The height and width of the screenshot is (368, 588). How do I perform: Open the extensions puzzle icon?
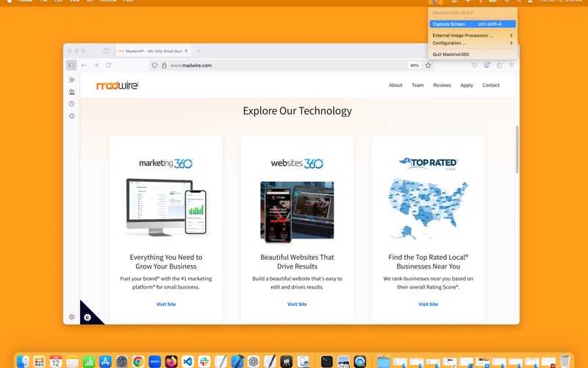pyautogui.click(x=499, y=66)
